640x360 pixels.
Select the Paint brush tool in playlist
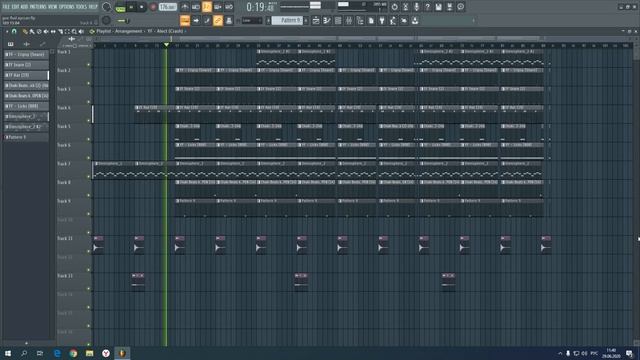coord(32,31)
